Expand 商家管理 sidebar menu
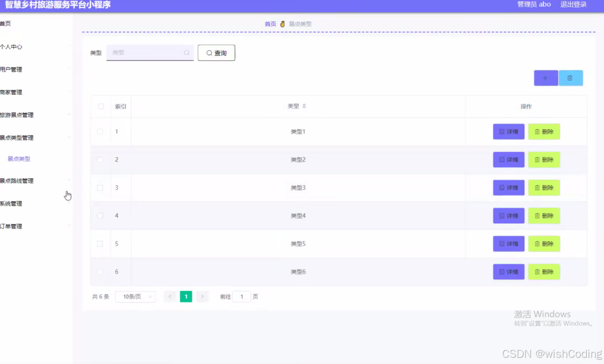 pyautogui.click(x=36, y=92)
